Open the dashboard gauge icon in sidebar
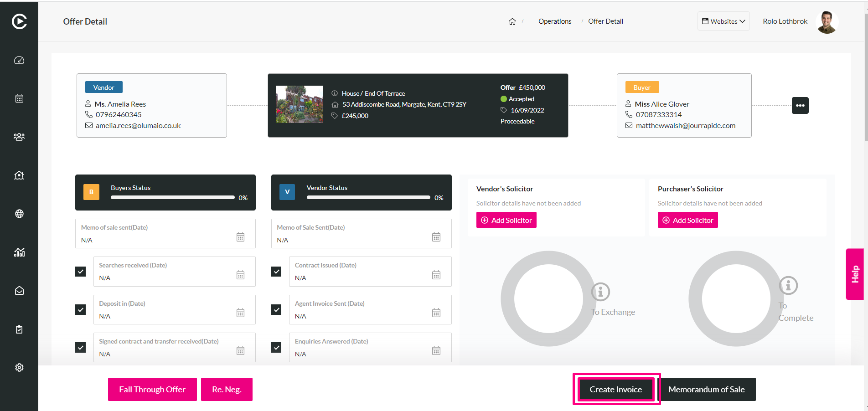The width and height of the screenshot is (868, 411). 19,60
